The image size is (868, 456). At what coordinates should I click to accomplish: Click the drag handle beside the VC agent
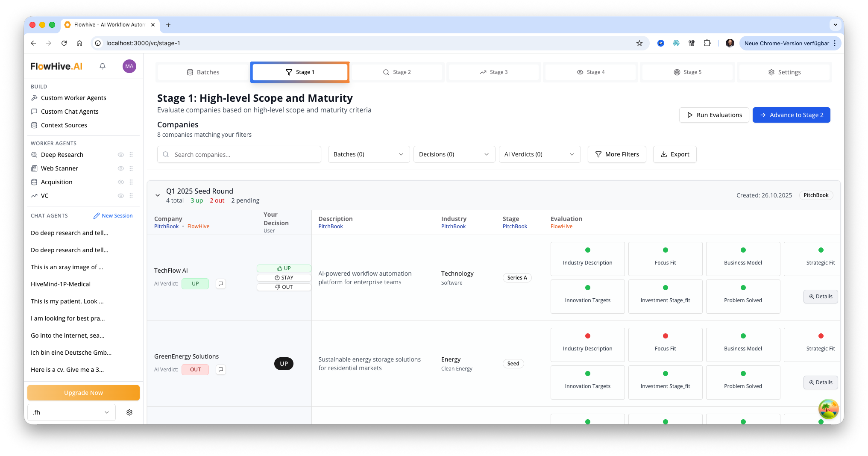[x=132, y=196]
